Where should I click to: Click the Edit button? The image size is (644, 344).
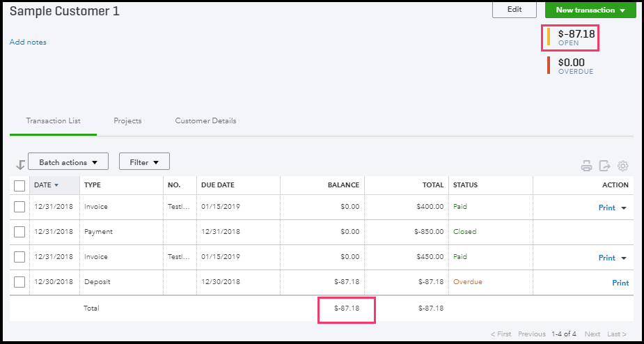point(515,10)
